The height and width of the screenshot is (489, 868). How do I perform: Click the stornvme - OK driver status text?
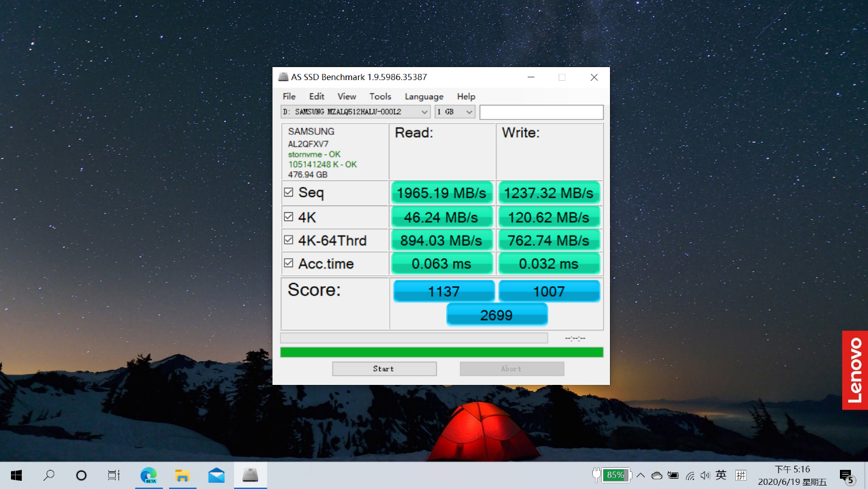[314, 154]
